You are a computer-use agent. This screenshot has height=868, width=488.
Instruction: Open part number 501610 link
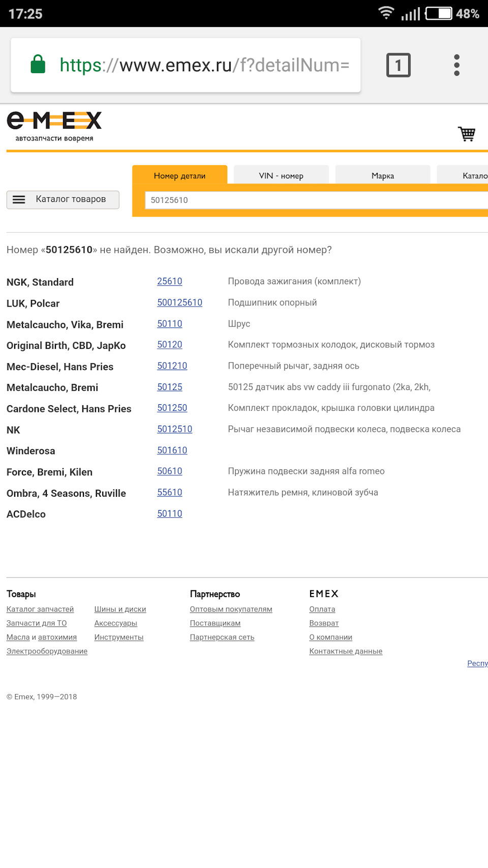click(172, 451)
